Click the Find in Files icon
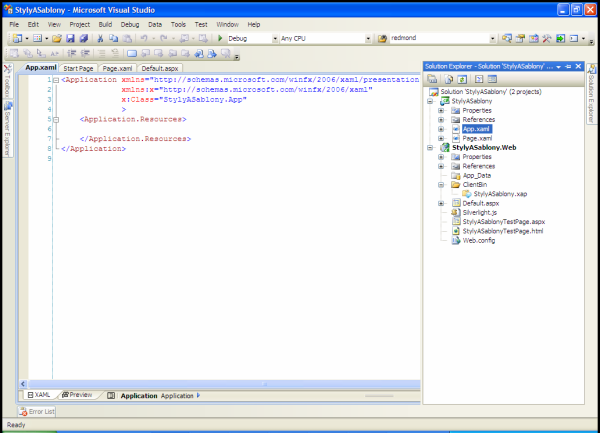This screenshot has width=600, height=433. click(x=382, y=38)
